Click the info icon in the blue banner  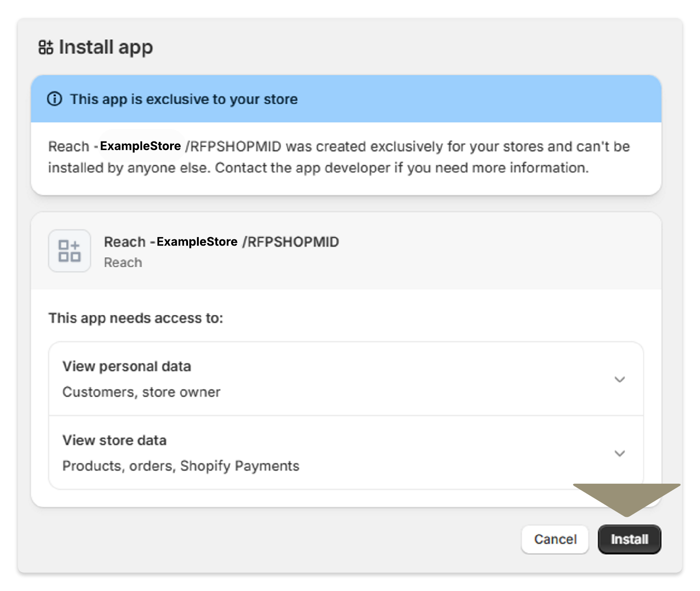pos(55,99)
